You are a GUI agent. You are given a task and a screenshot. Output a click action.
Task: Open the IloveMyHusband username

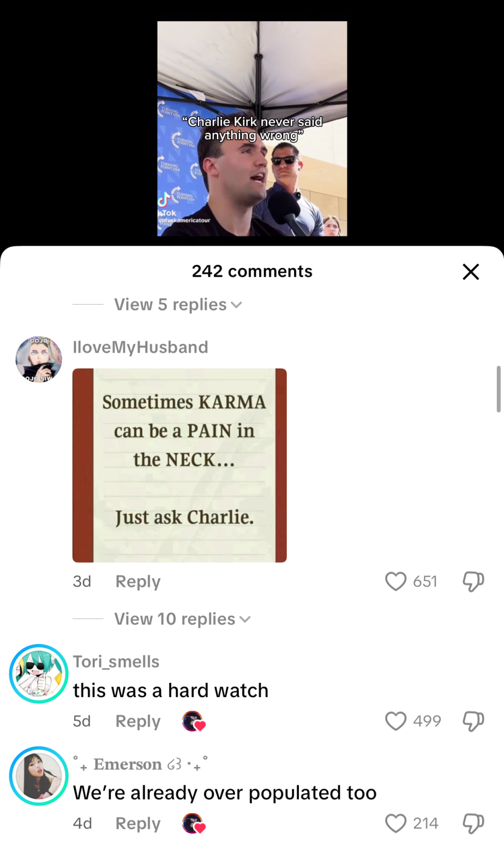141,347
